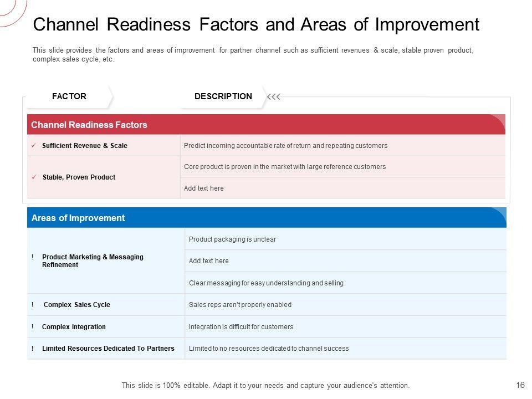Click Add text here under Stable, Proven Product

click(x=204, y=188)
